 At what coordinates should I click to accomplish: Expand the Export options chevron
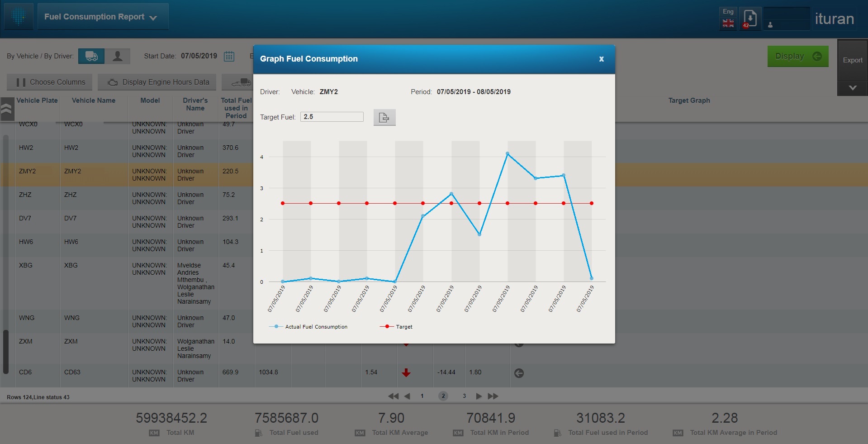point(852,88)
